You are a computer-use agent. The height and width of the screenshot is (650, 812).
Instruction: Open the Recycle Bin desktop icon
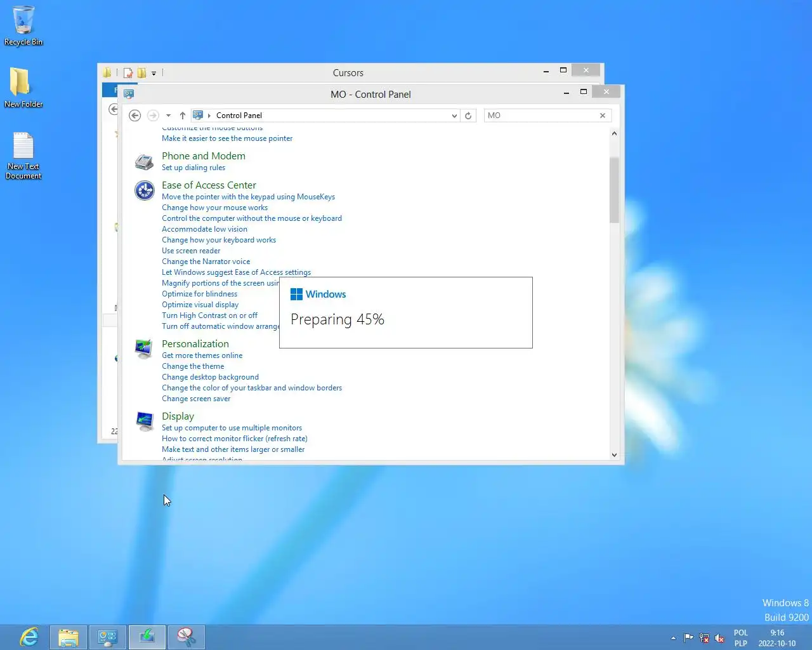click(23, 25)
